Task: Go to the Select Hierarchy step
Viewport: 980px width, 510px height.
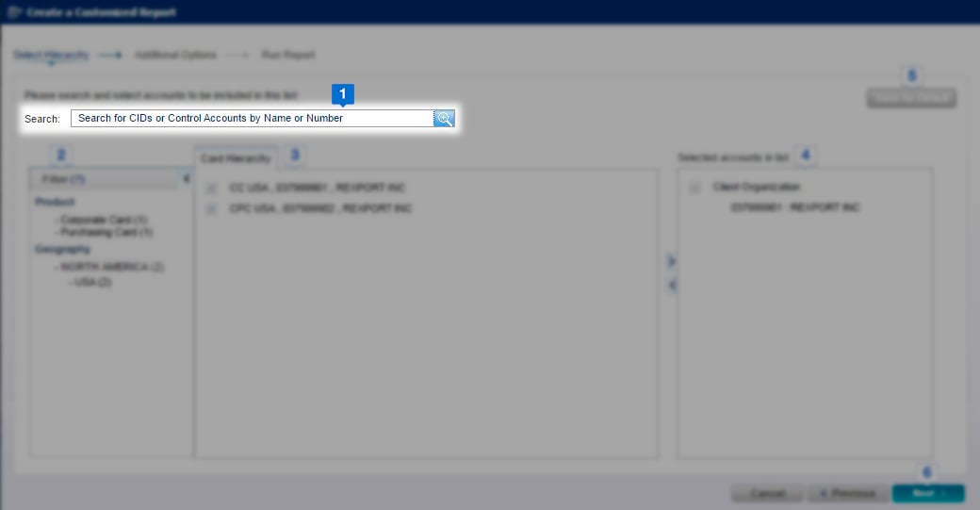Action: pyautogui.click(x=51, y=55)
